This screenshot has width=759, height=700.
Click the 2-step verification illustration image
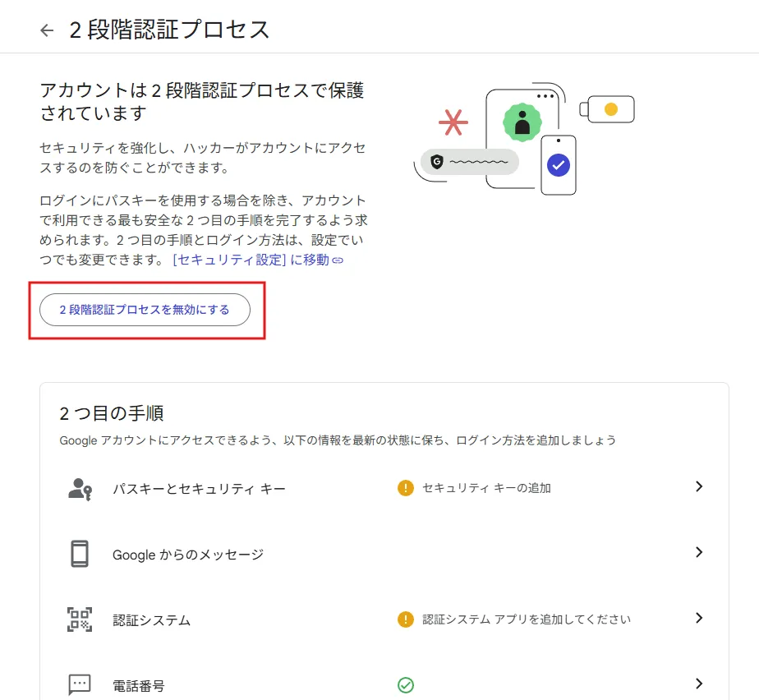point(524,139)
